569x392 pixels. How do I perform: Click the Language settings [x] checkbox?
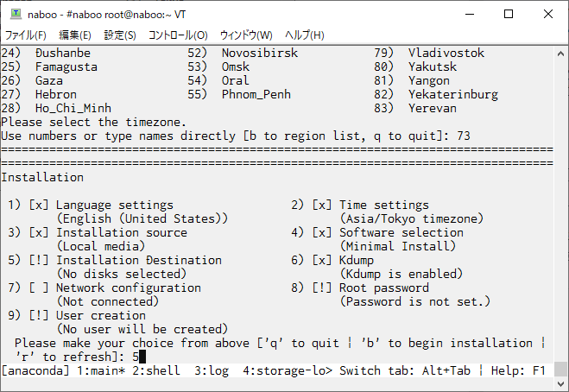coord(39,205)
